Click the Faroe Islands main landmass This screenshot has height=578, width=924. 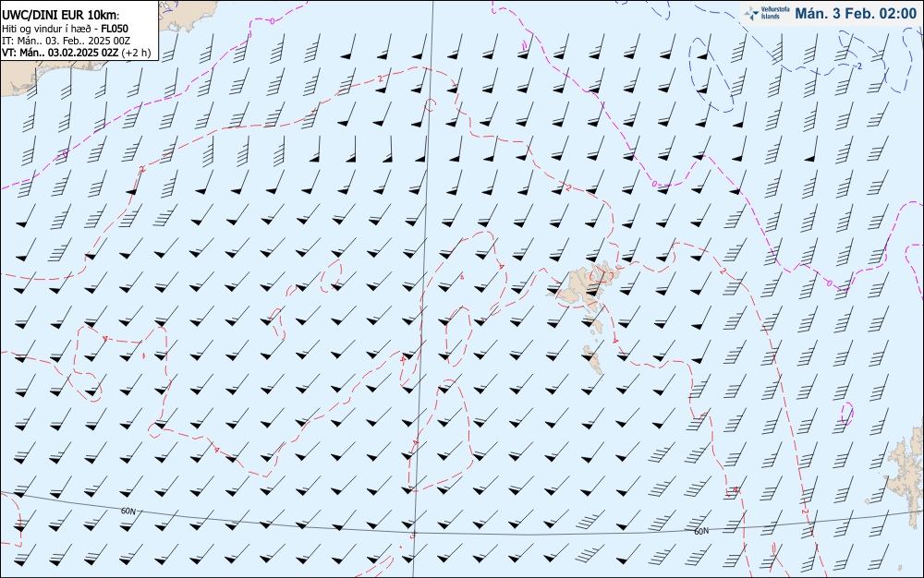(587, 283)
